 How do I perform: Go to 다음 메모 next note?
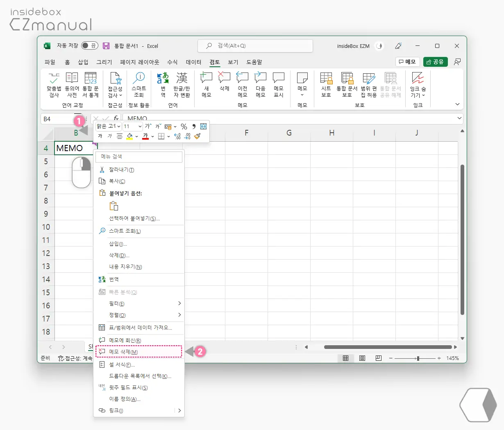pos(261,85)
